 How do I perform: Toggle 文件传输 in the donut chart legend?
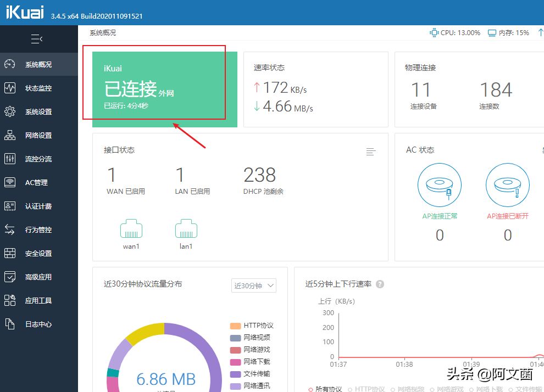coord(250,374)
